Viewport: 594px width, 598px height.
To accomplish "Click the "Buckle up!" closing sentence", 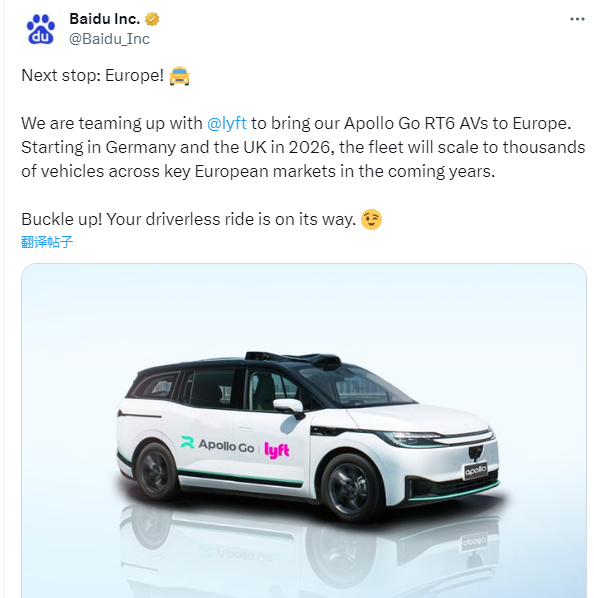I will click(x=189, y=219).
